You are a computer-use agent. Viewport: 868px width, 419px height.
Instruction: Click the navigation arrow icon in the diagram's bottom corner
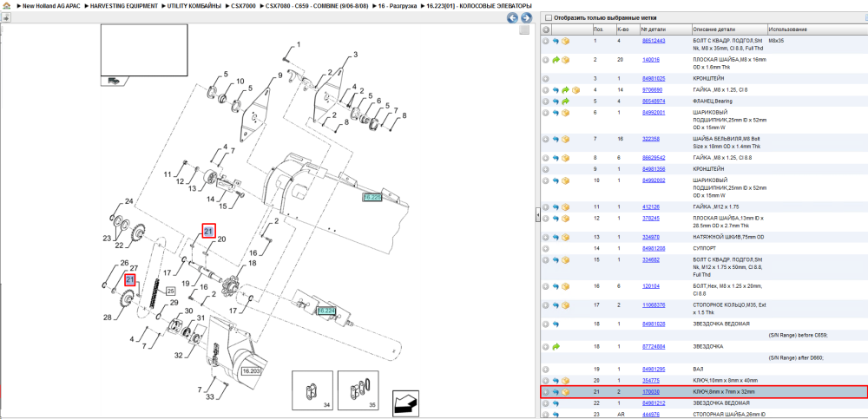tap(405, 403)
